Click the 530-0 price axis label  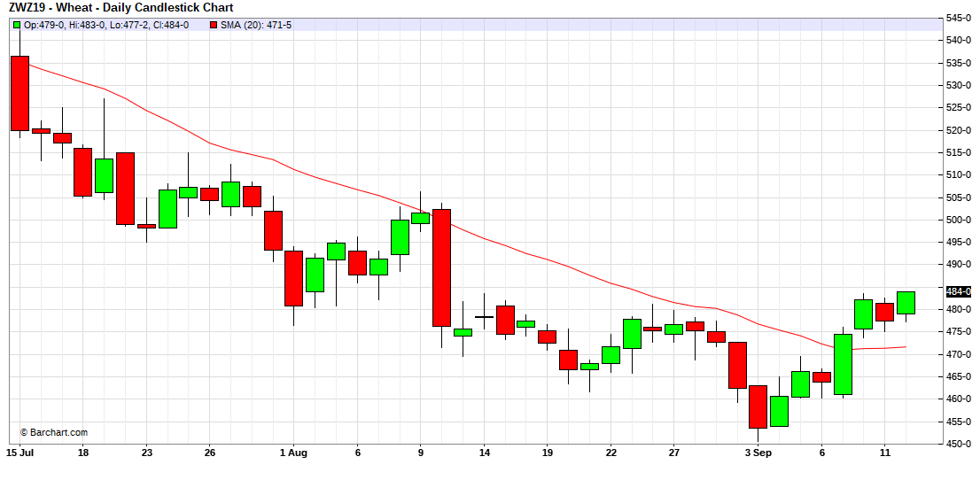point(959,85)
